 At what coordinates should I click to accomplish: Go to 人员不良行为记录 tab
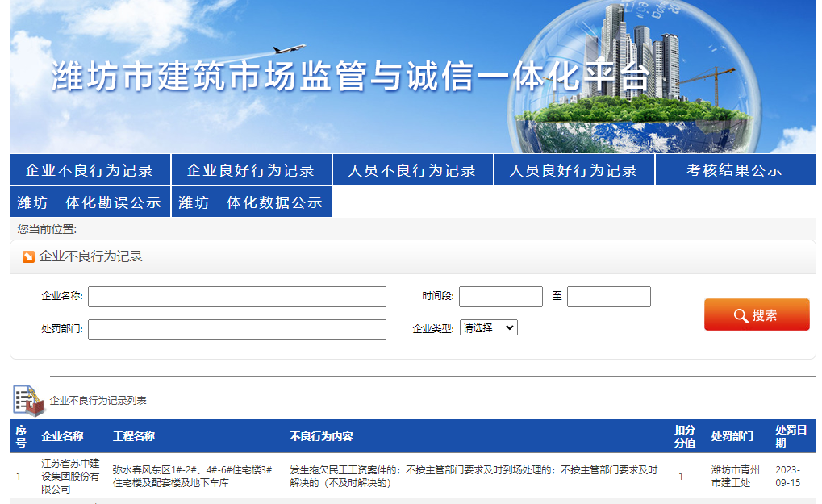click(412, 170)
